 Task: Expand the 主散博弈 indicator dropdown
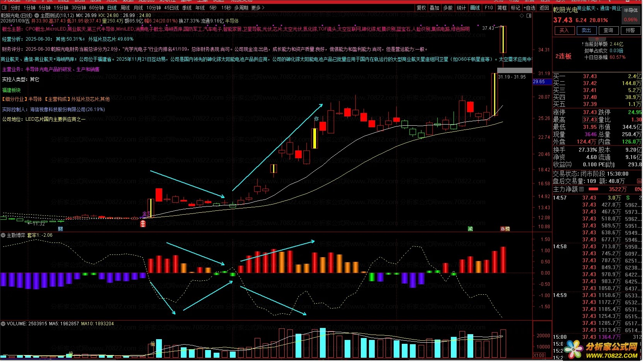tap(3, 235)
